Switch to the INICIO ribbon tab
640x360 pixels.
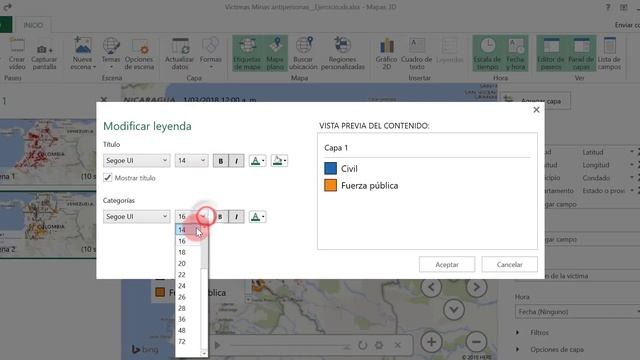[x=33, y=25]
